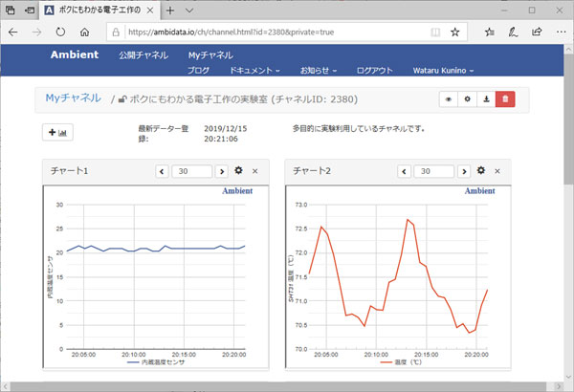Image resolution: width=574 pixels, height=392 pixels.
Task: Open the ブログ link
Action: (198, 71)
